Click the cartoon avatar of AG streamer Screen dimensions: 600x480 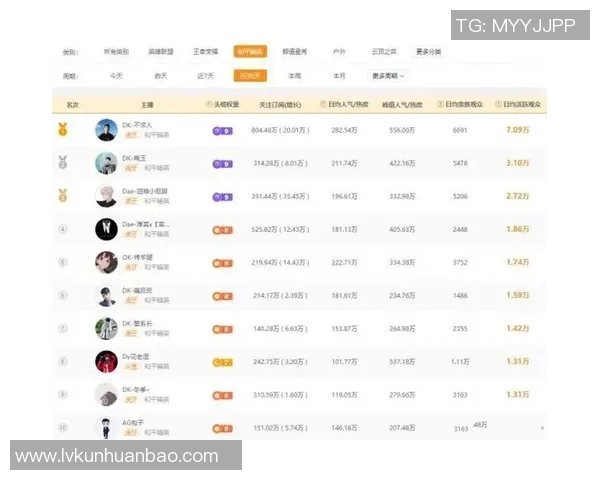[x=106, y=428]
